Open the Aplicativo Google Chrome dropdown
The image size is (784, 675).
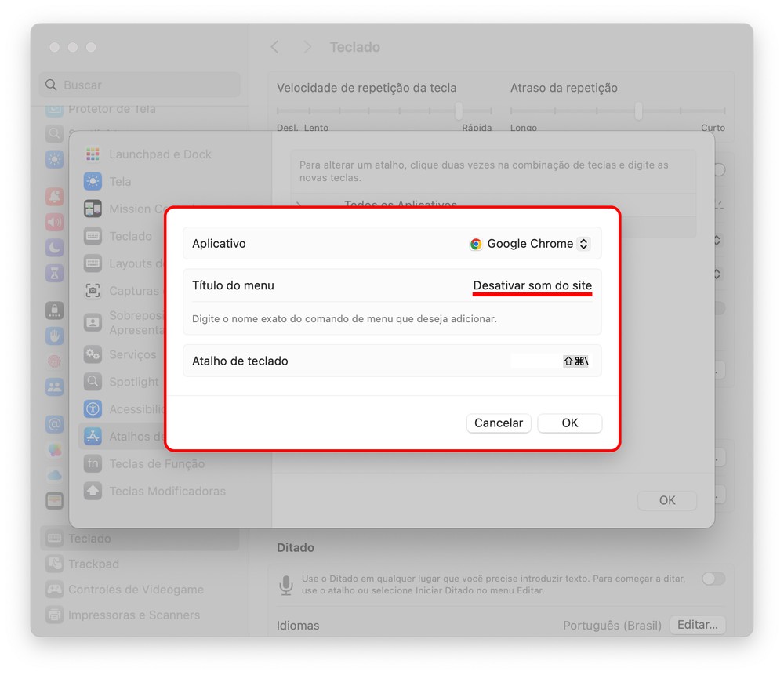(x=530, y=244)
